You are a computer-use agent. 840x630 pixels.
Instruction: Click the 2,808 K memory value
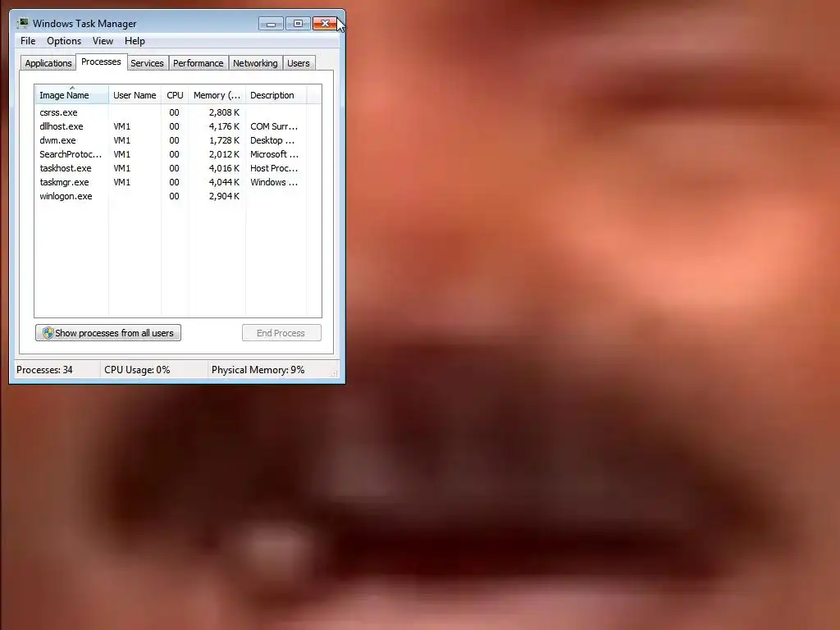pyautogui.click(x=224, y=112)
